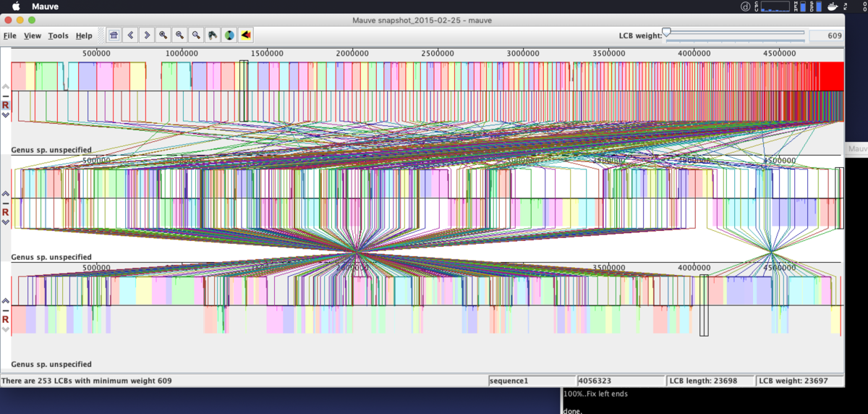Click the round color scheme icon
The image size is (868, 414).
click(229, 35)
